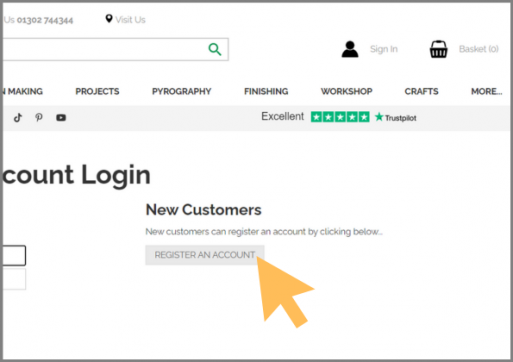The image size is (513, 362).
Task: Open the YouTube social icon
Action: tap(61, 118)
